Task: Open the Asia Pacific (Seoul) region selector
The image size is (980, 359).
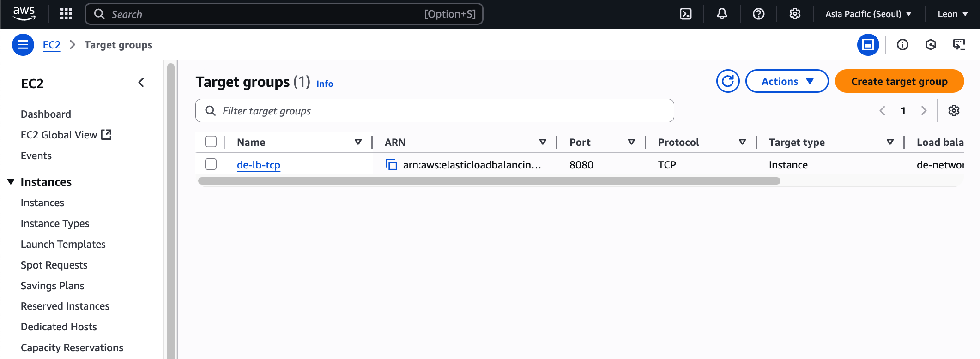Action: point(868,14)
